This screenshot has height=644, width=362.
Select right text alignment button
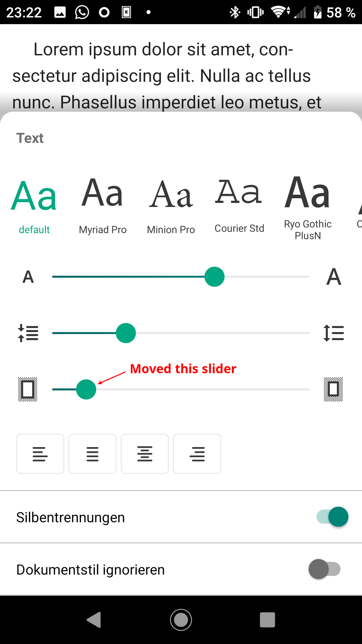click(x=197, y=454)
